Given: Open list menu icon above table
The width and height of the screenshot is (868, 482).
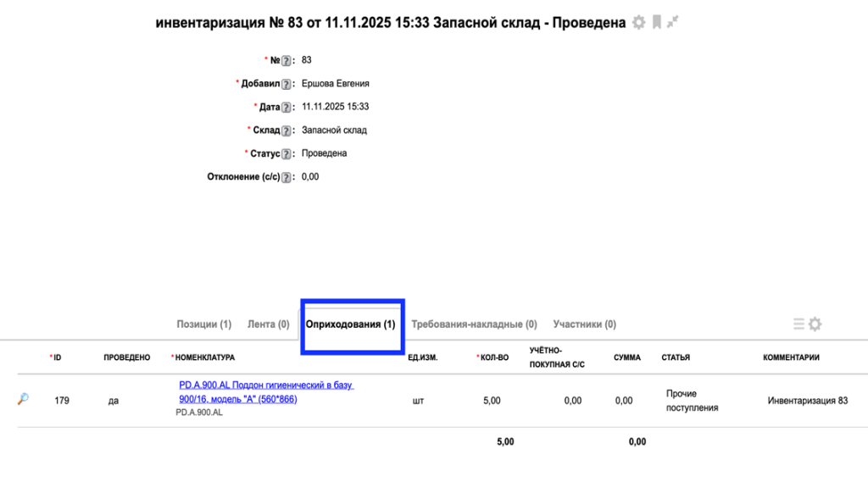Looking at the screenshot, I should 798,324.
